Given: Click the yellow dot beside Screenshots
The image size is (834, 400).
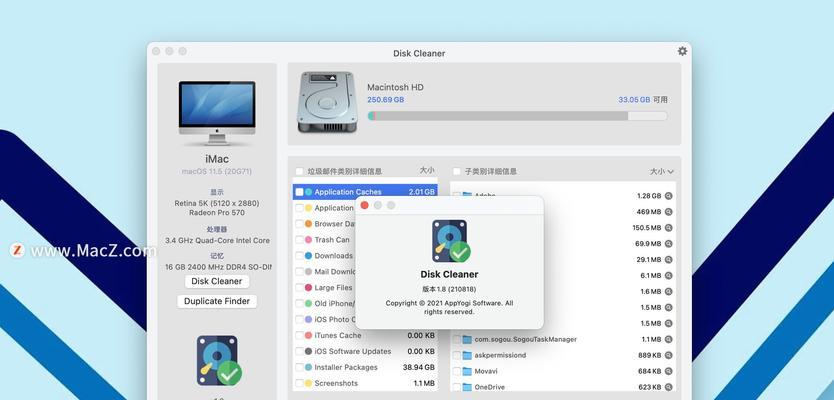Looking at the screenshot, I should click(308, 384).
